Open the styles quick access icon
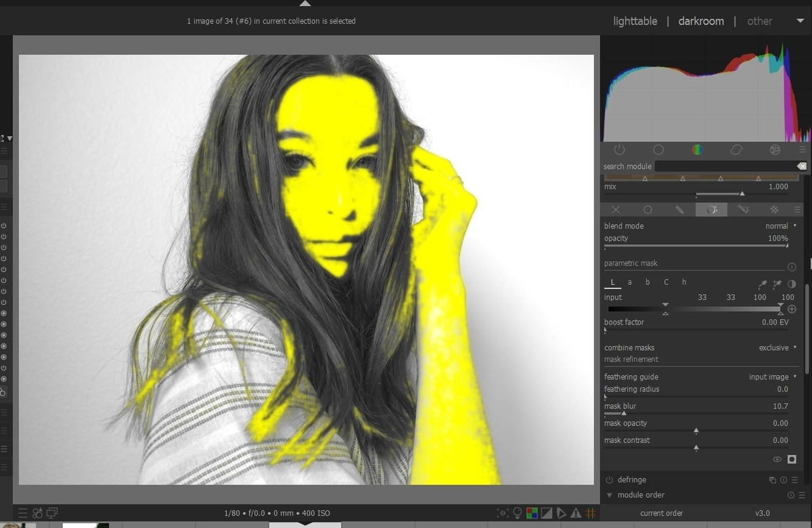The width and height of the screenshot is (812, 528). (x=37, y=513)
